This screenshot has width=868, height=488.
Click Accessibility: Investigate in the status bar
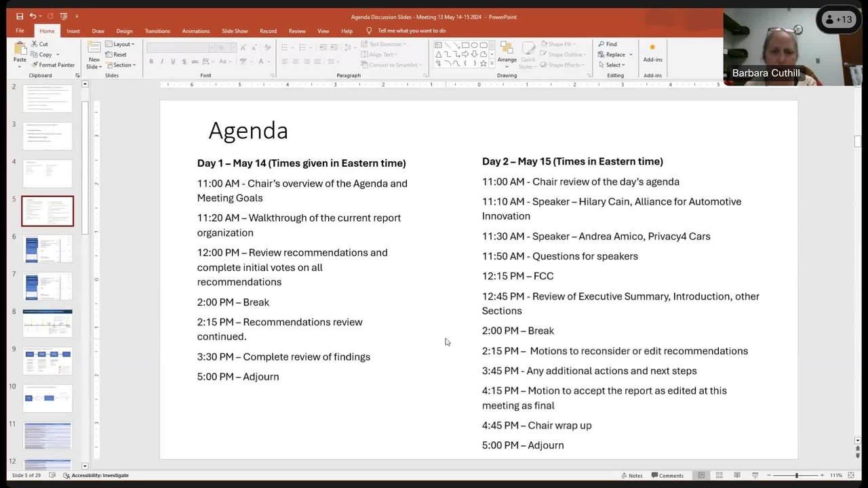click(96, 475)
